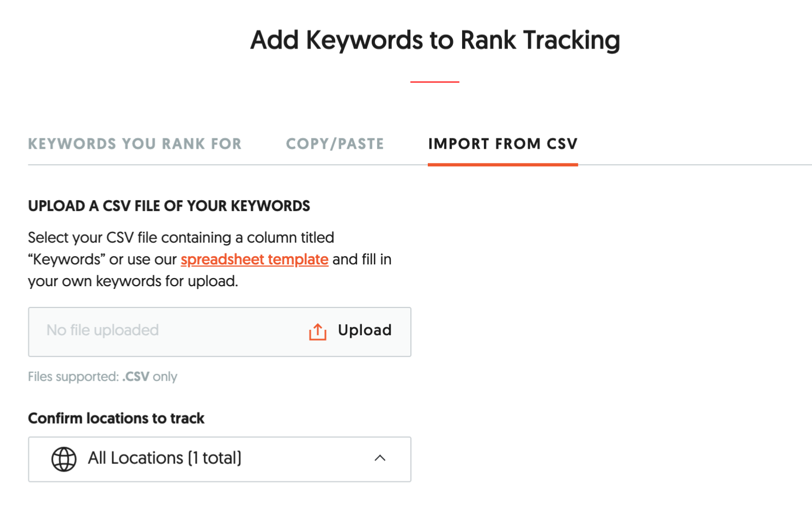
Task: Click the orange underline of active tab
Action: [x=502, y=164]
